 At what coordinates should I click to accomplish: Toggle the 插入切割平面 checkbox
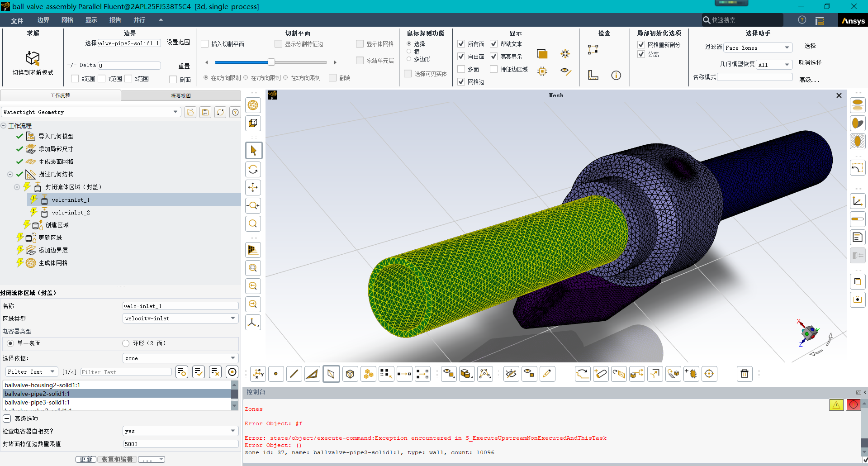click(x=205, y=44)
